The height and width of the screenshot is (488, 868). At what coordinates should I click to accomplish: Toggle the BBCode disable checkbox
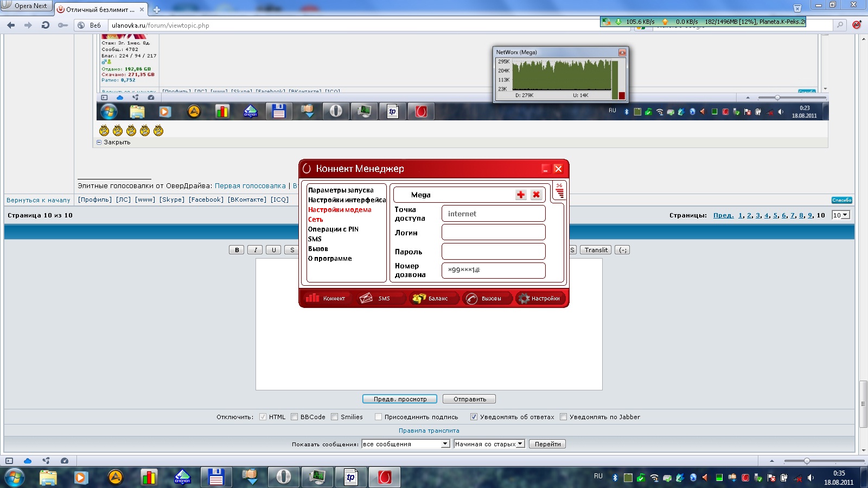click(294, 417)
